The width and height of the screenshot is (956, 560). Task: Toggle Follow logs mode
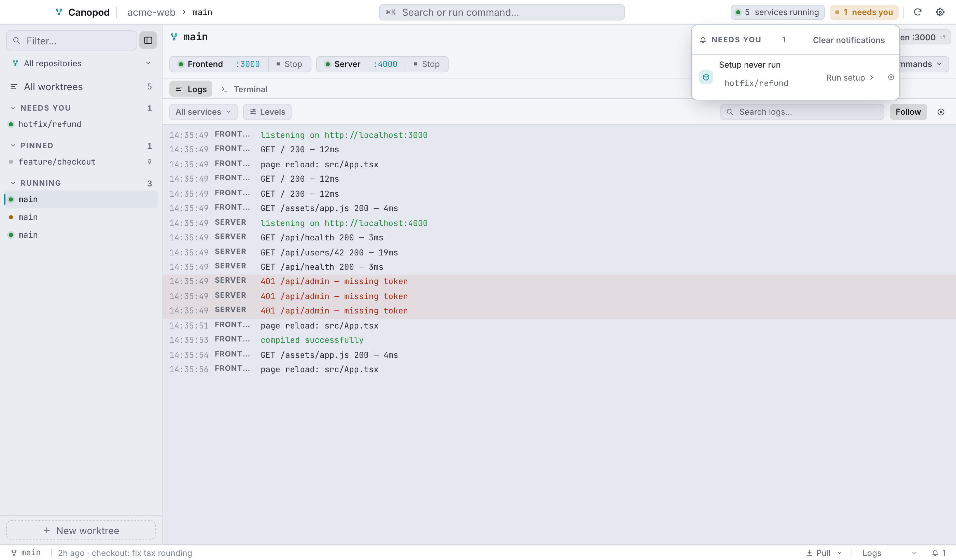click(908, 112)
